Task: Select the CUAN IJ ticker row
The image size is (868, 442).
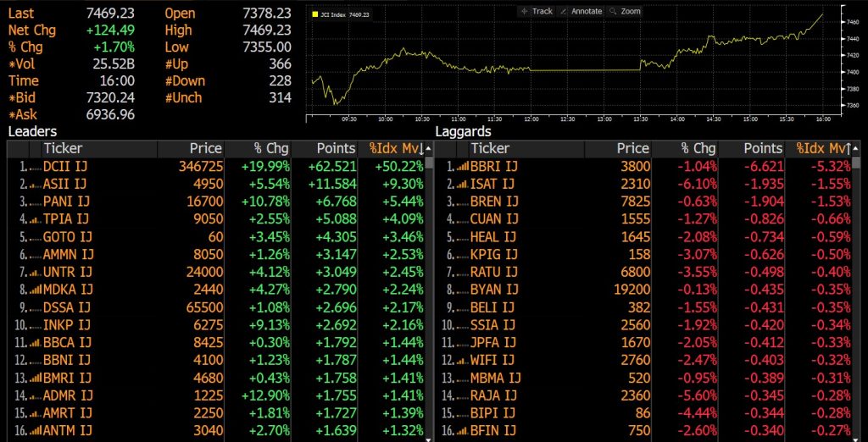Action: coord(644,219)
